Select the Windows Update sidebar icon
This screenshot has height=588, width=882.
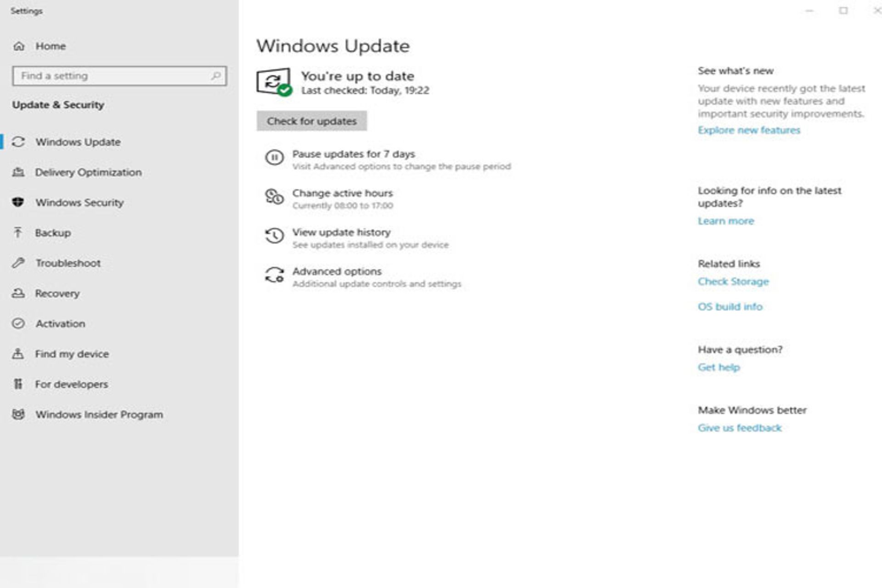coord(18,142)
